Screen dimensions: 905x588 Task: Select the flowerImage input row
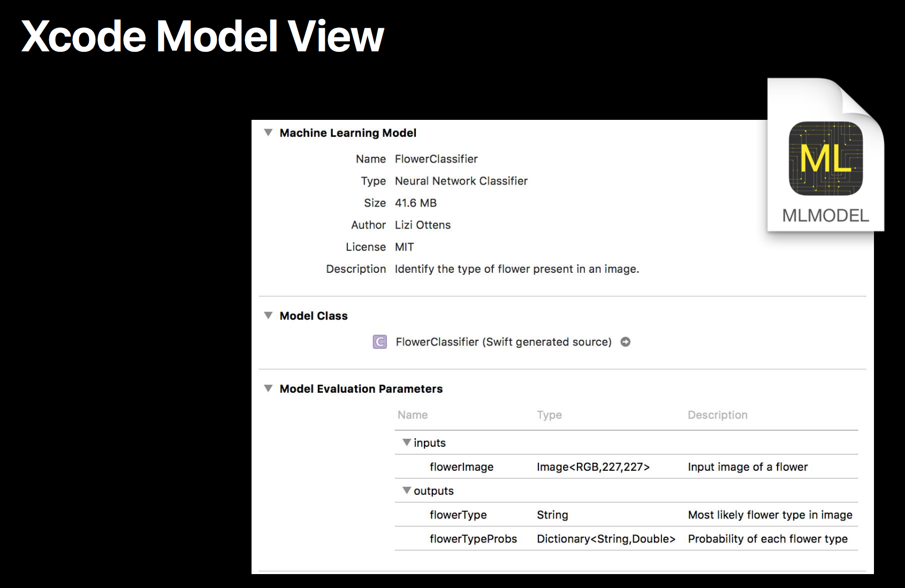pos(461,467)
